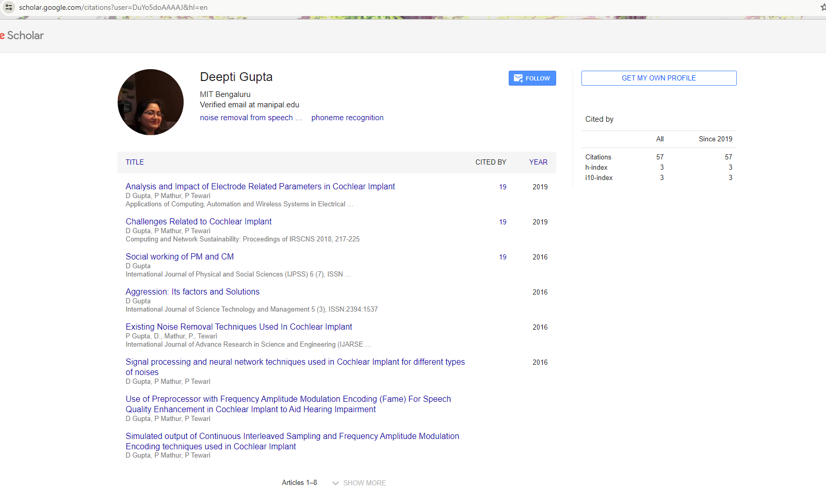View citations of 'Social working' paper, count 19
This screenshot has height=504, width=826.
point(503,257)
